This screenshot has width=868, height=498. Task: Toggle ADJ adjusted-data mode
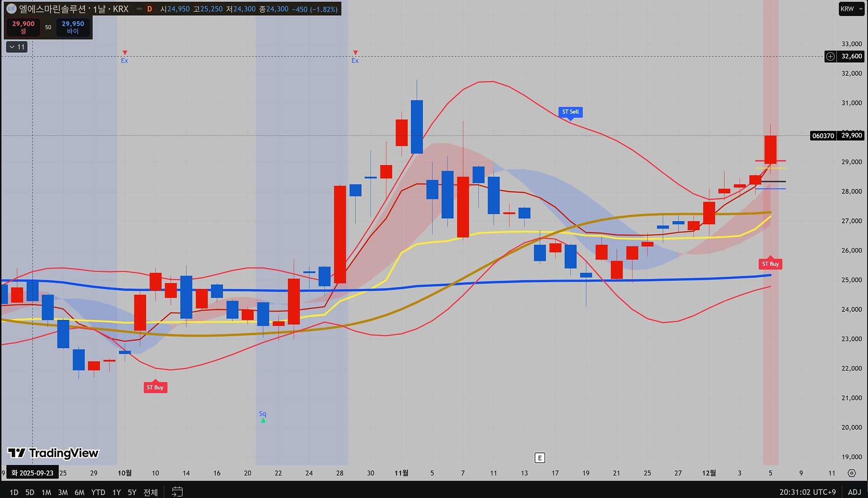click(854, 492)
